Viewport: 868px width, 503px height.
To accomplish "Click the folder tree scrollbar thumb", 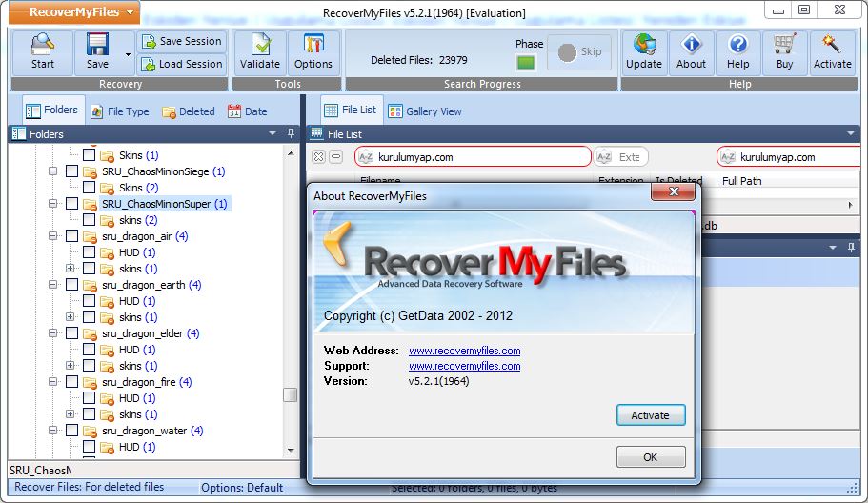I will pyautogui.click(x=290, y=394).
